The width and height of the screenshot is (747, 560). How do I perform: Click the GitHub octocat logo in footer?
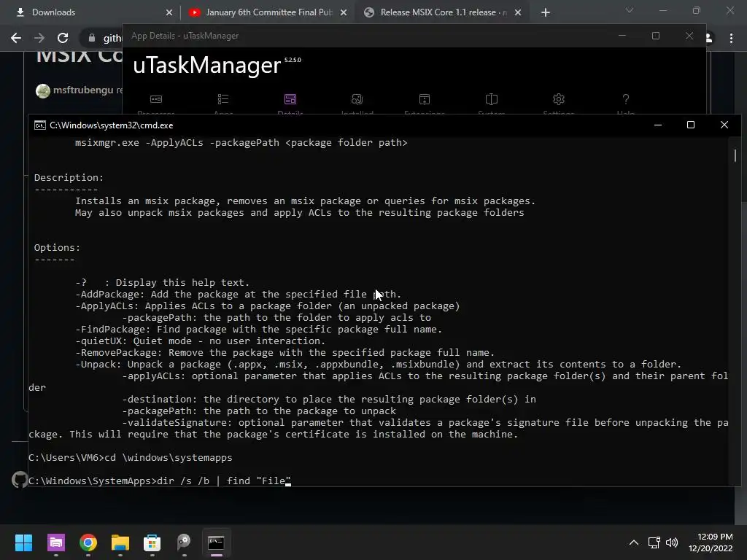tap(20, 480)
